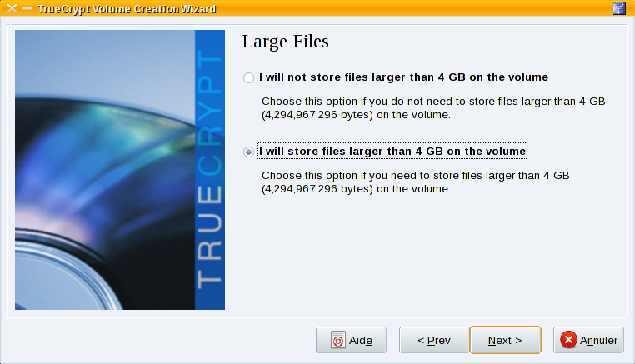
Task: Click the 'TrueCrypt Volume Creation Wizard' title text
Action: point(127,9)
